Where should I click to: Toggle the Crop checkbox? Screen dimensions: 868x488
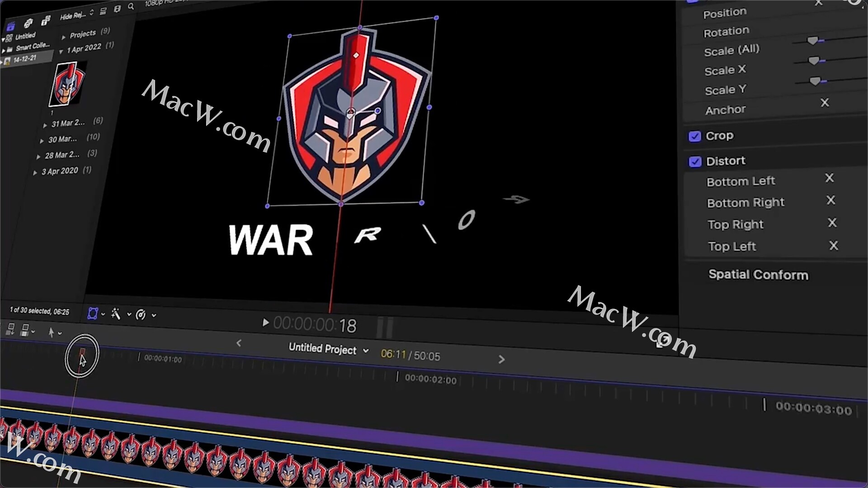[695, 136]
